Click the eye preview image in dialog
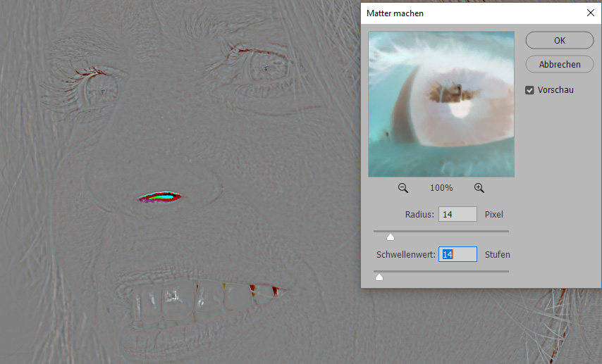This screenshot has width=602, height=364. (441, 103)
